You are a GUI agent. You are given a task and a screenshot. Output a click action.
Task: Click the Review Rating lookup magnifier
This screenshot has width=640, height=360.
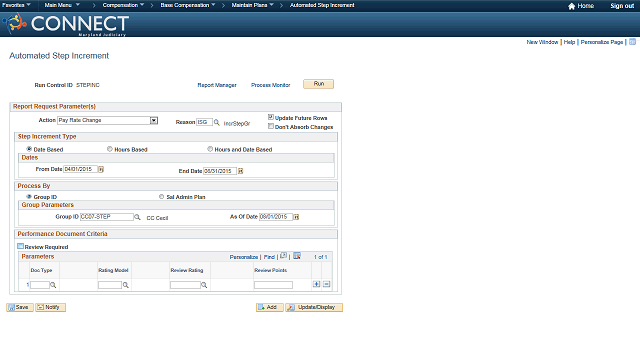pos(204,285)
